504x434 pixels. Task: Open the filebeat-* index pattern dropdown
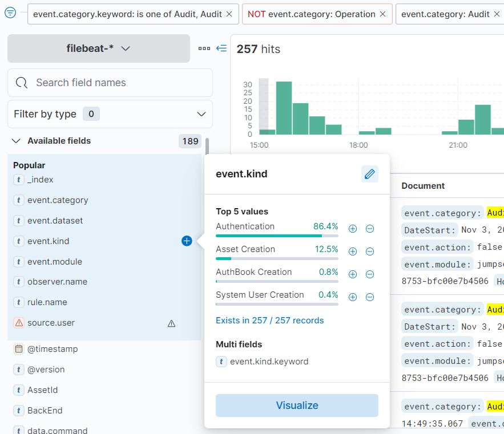tap(99, 48)
